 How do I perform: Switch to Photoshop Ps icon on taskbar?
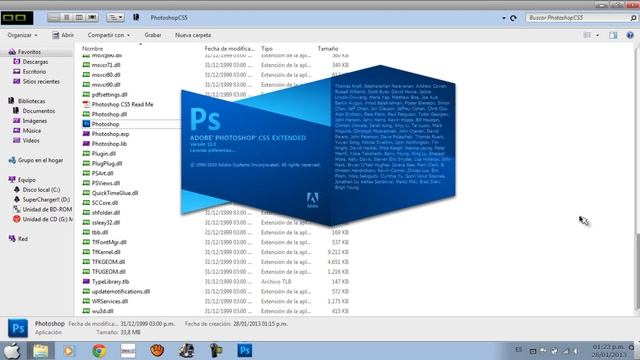[244, 350]
